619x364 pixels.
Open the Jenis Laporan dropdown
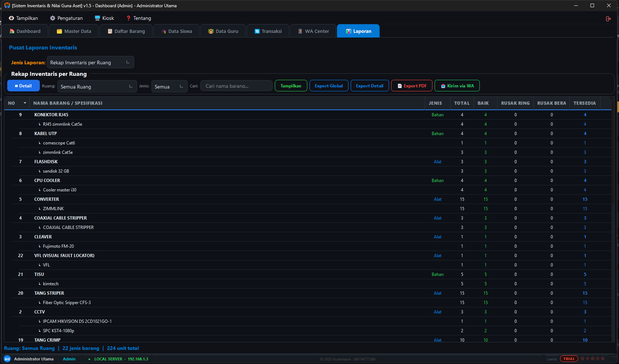pyautogui.click(x=90, y=62)
